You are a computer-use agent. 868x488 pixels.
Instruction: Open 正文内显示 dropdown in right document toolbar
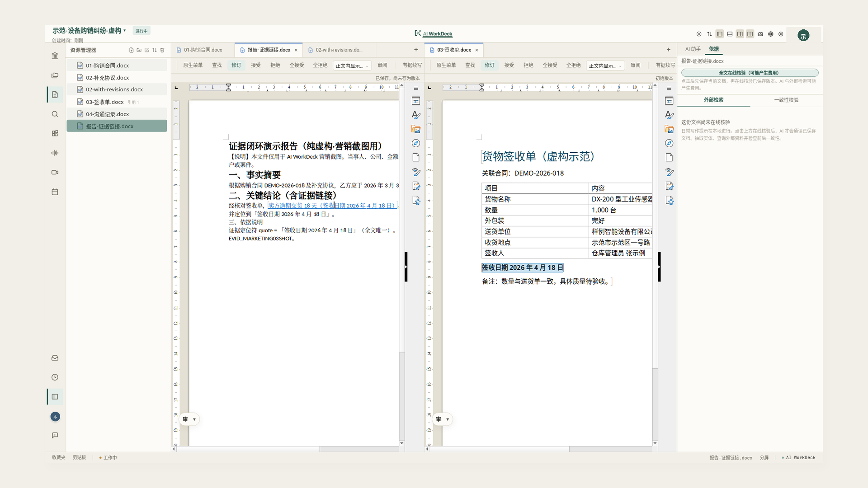pos(605,66)
